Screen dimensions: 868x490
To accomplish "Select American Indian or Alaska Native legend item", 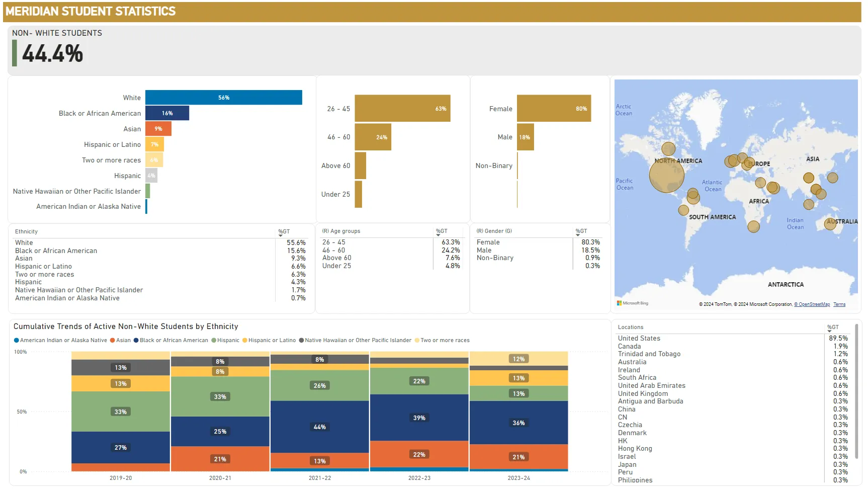I will 60,341.
